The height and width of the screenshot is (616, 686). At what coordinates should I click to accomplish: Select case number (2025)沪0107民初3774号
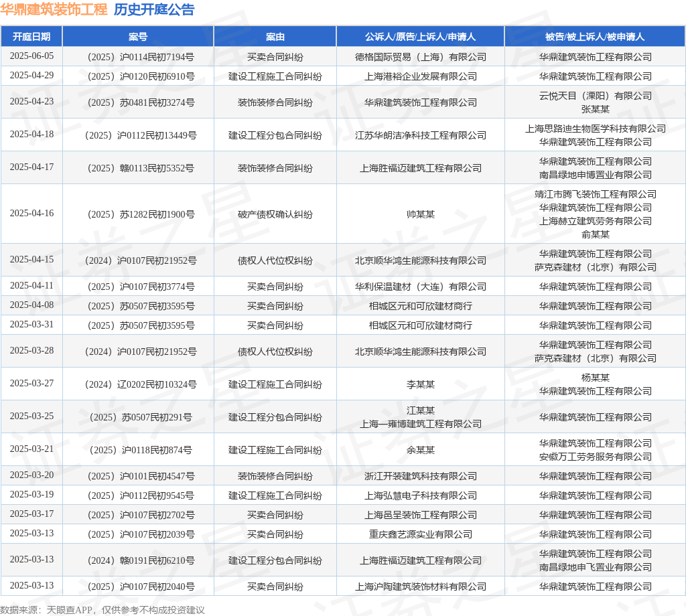[141, 287]
